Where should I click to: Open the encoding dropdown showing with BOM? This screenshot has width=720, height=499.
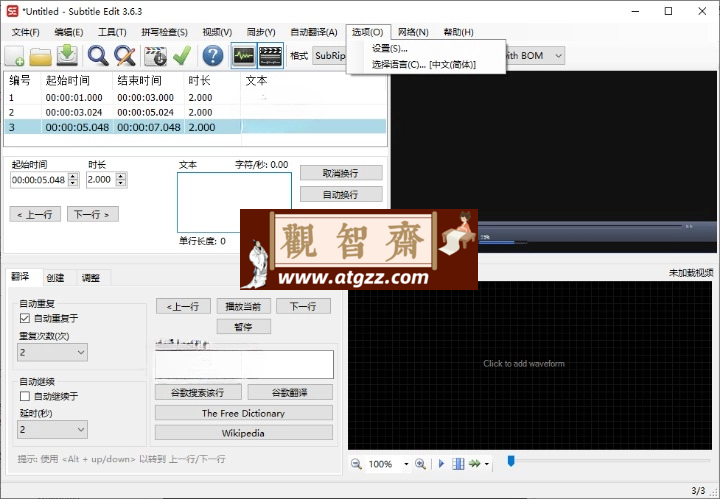558,56
